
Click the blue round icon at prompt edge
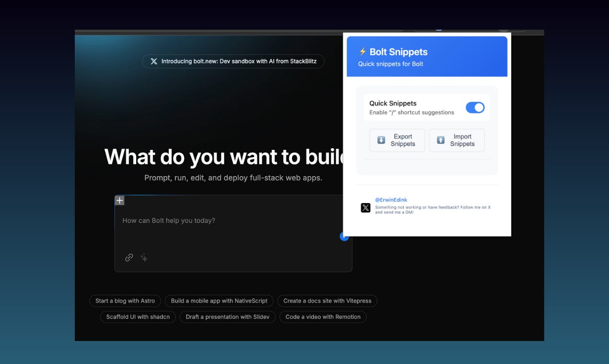click(343, 236)
